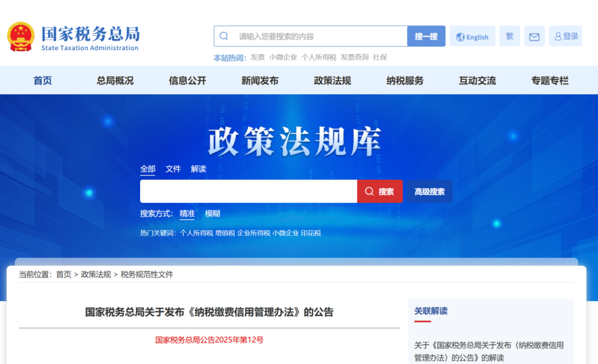The height and width of the screenshot is (364, 598).
Task: Choose 精准 search mode
Action: (x=187, y=214)
